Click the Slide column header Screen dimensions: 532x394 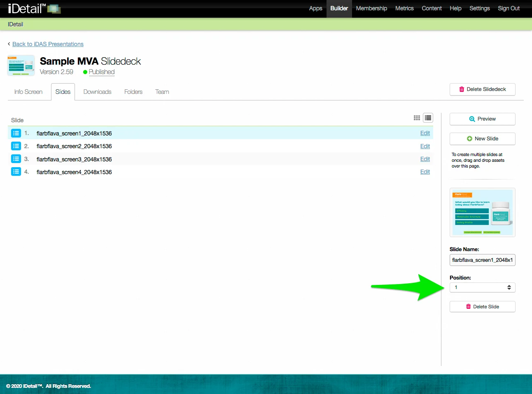tap(17, 120)
